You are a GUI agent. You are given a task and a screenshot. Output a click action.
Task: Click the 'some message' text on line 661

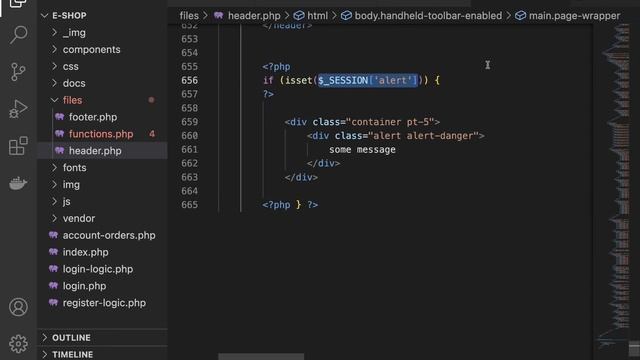coord(362,149)
